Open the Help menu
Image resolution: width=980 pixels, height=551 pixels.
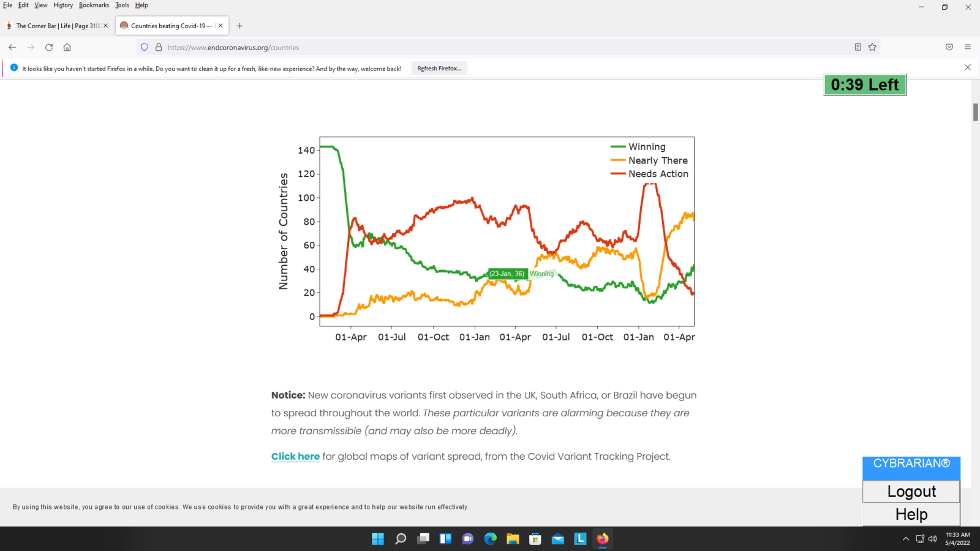click(x=141, y=5)
